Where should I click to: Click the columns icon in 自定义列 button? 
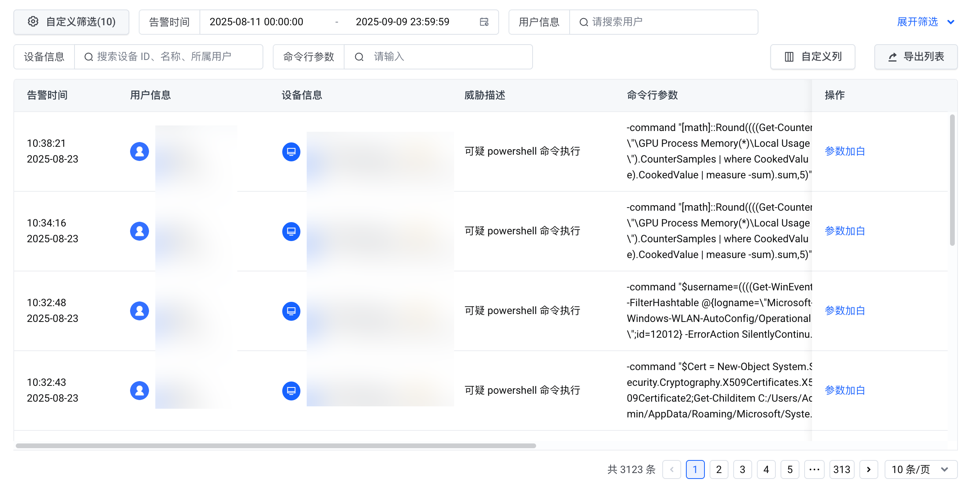tap(789, 57)
